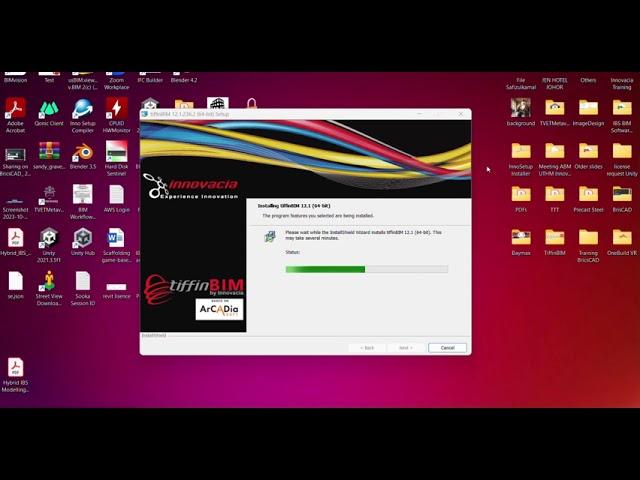Image resolution: width=640 pixels, height=480 pixels.
Task: Open the OneBuild VR folder
Action: coord(622,242)
